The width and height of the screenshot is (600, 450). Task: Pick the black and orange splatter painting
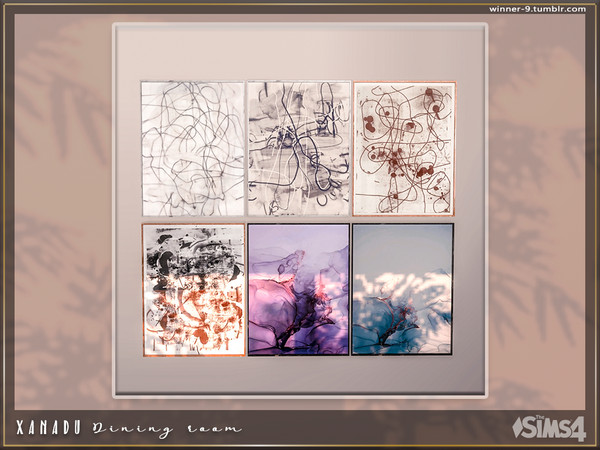(194, 290)
